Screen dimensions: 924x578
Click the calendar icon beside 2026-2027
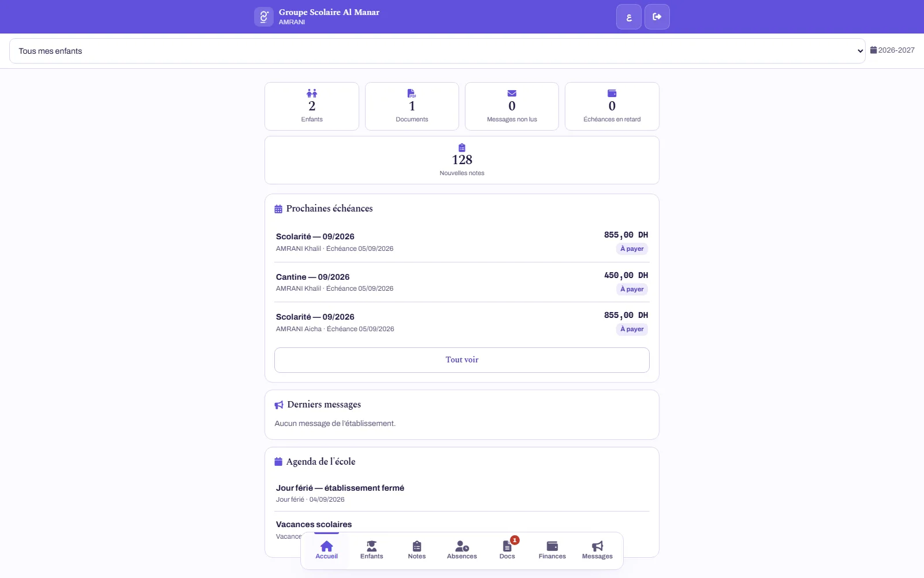pos(873,50)
